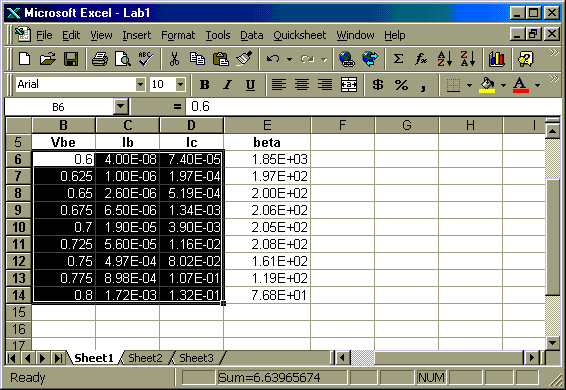Expand the Undo history dropdown arrow
This screenshot has width=566, height=390.
[289, 59]
